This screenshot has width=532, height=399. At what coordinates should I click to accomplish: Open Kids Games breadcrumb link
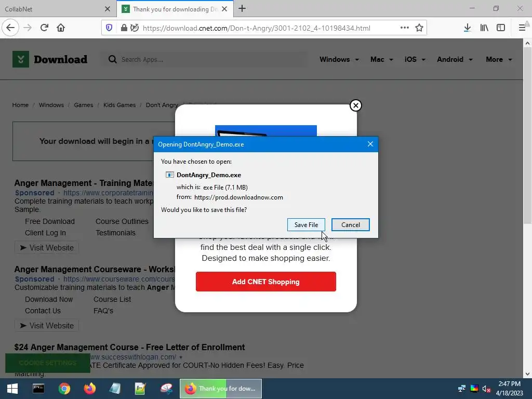pos(119,105)
